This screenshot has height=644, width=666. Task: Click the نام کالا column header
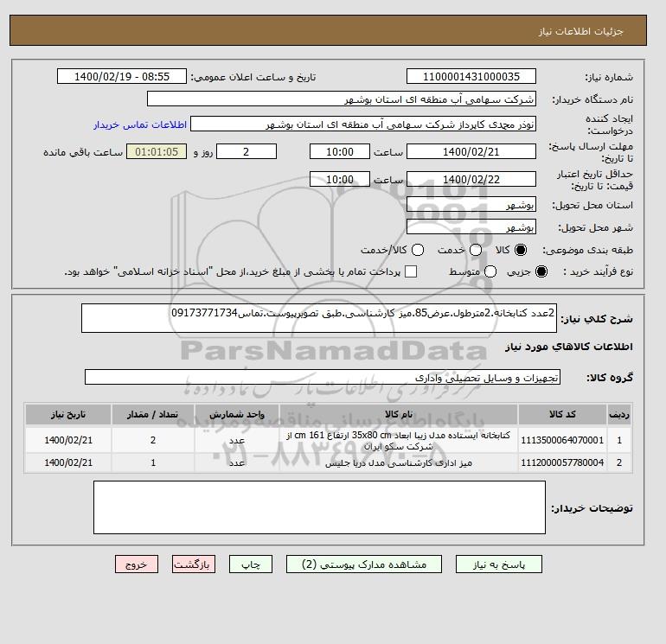point(399,414)
